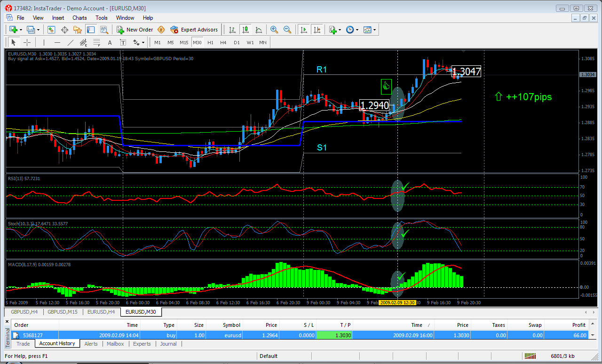Select the H4 timeframe button

[x=223, y=42]
